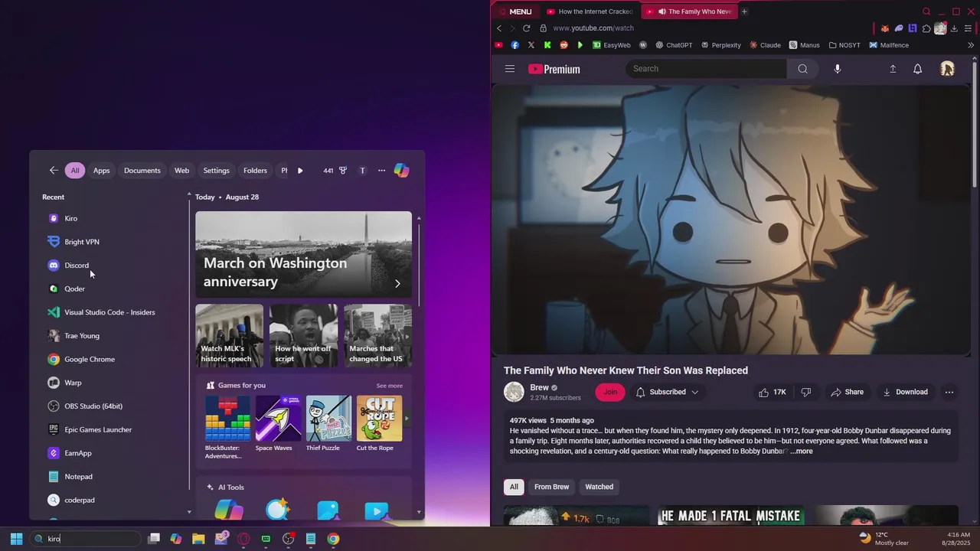Open the Cut the Rope game tile

(379, 423)
